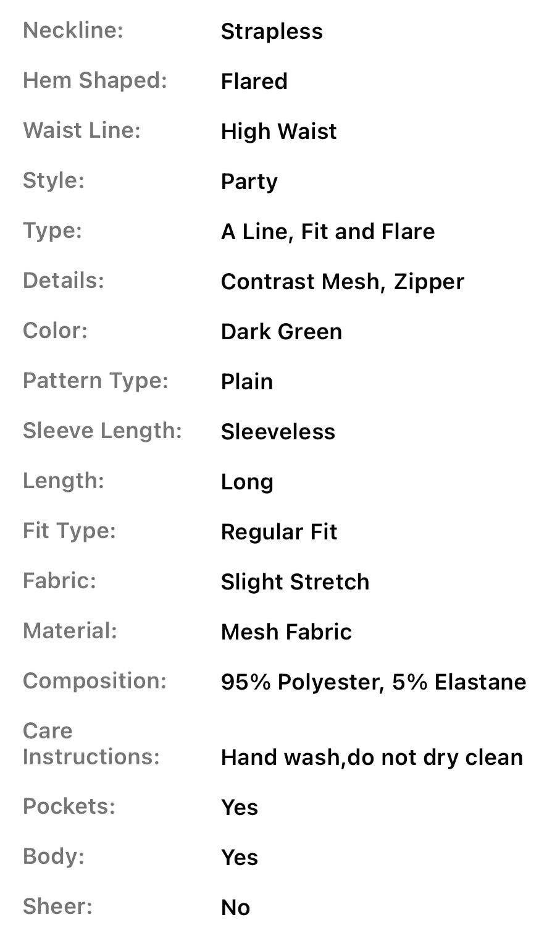Select the 'Regular Fit' value
The width and height of the screenshot is (560, 933).
[x=279, y=532]
